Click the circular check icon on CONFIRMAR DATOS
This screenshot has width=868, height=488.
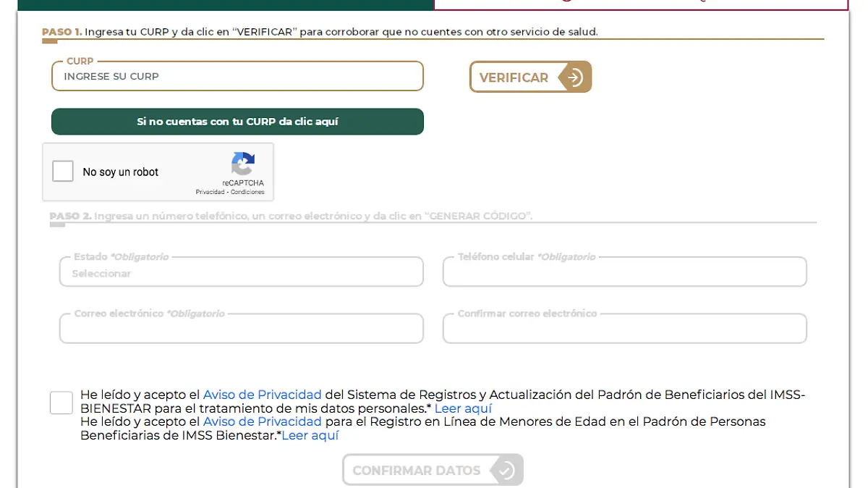[507, 470]
